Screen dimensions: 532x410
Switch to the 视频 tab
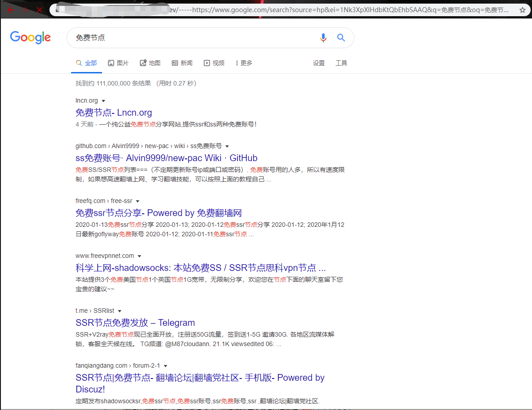pyautogui.click(x=214, y=63)
